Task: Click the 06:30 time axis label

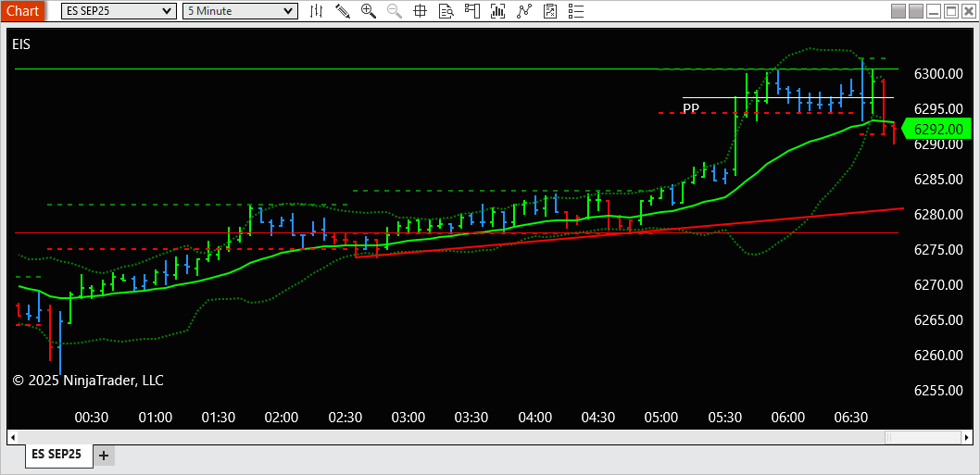Action: (x=851, y=417)
